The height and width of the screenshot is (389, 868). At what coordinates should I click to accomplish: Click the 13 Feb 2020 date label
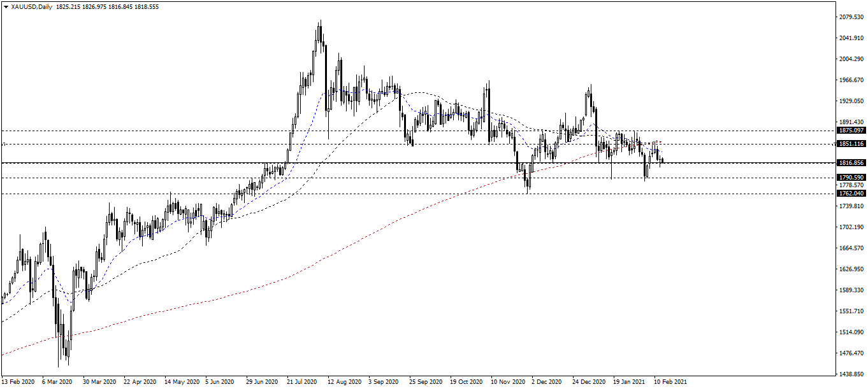point(18,383)
